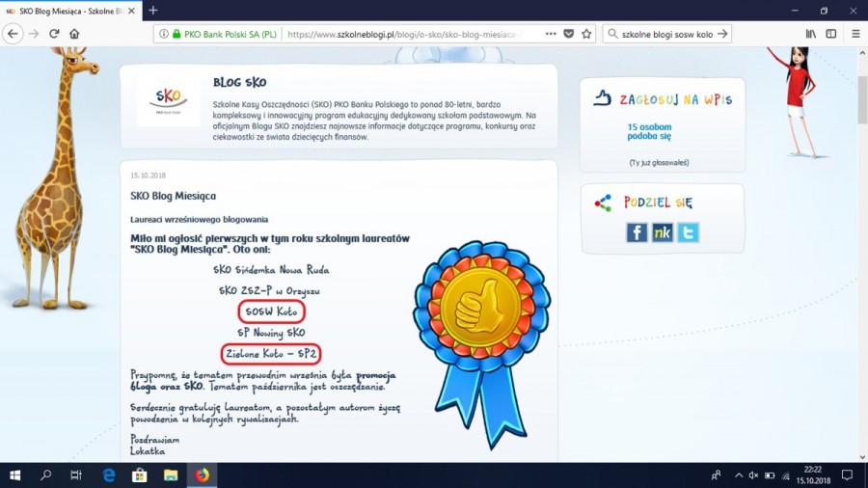868x488 pixels.
Task: Open the browser home page
Action: 74,34
